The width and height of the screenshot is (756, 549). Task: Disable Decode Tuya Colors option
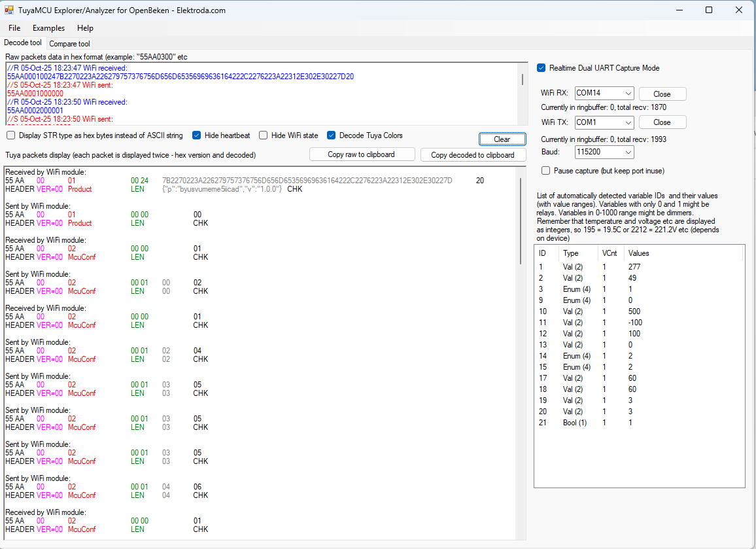[331, 135]
